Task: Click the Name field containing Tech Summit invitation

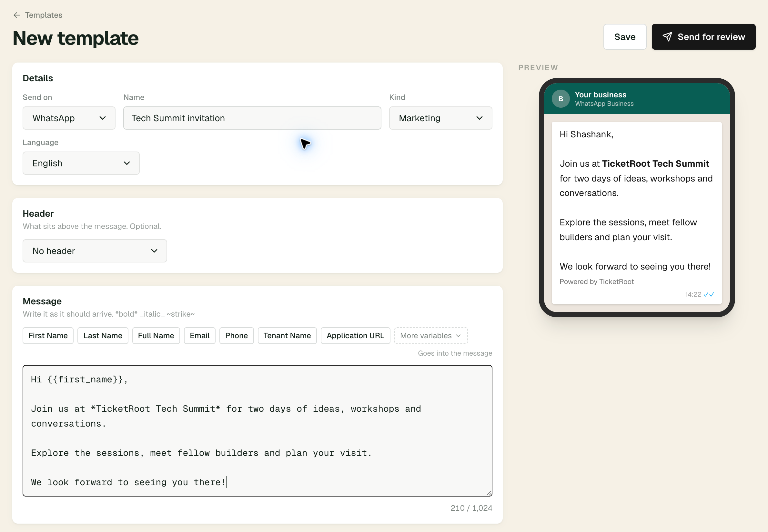Action: (x=252, y=118)
